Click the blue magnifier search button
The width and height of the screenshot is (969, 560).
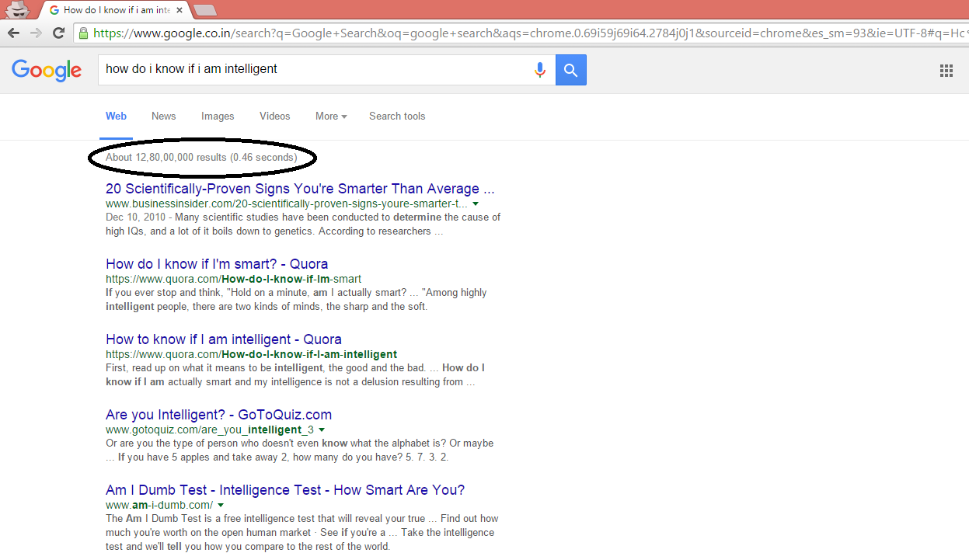click(x=571, y=70)
